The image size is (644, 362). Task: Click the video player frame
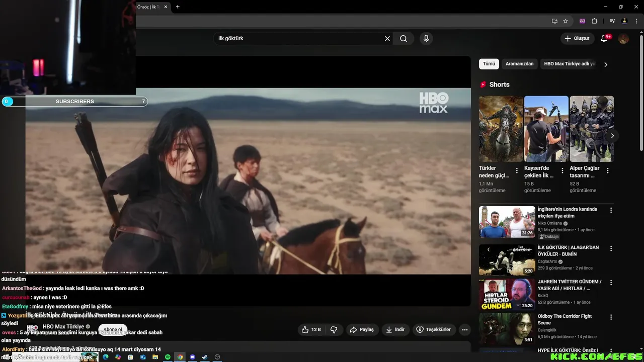click(x=248, y=181)
